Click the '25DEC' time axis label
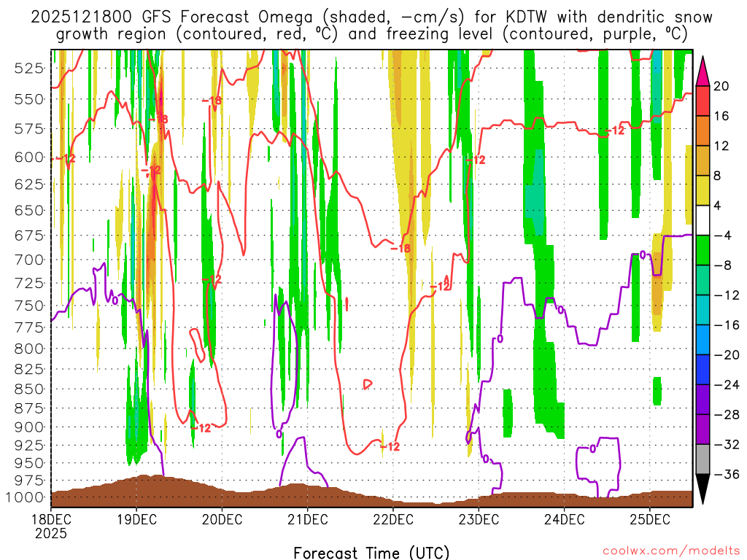 (650, 519)
